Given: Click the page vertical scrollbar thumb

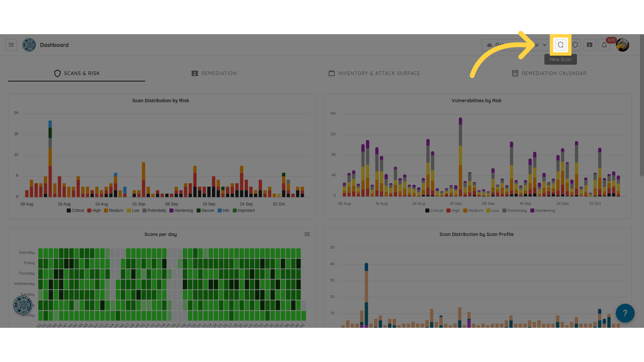Looking at the screenshot, I should point(642,106).
